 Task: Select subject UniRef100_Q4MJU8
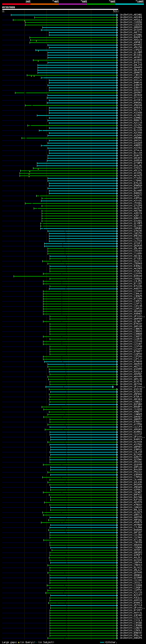(131, 326)
